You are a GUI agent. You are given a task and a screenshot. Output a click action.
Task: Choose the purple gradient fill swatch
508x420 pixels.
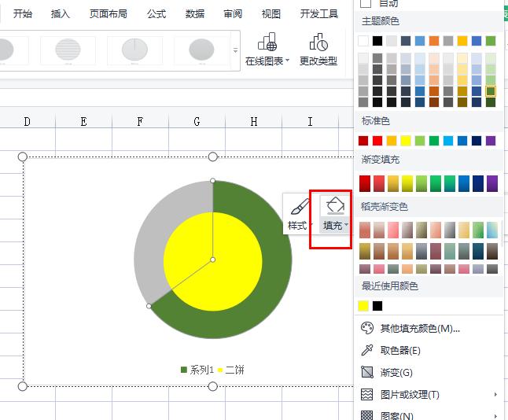tap(492, 183)
